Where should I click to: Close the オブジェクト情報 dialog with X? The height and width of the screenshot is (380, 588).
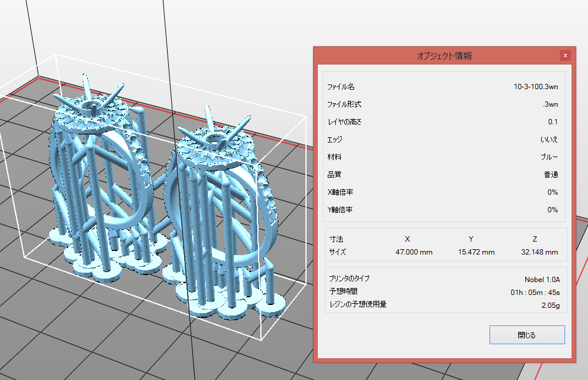coord(565,55)
